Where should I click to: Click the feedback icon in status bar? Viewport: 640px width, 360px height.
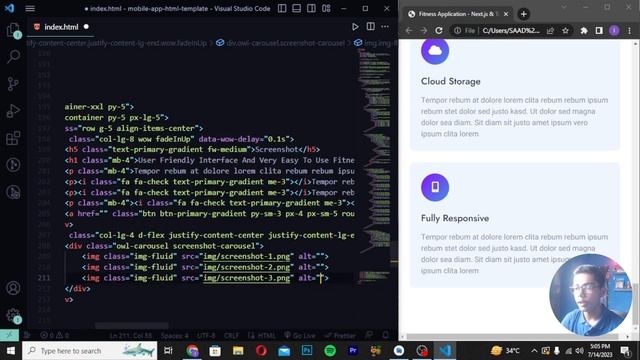point(369,336)
